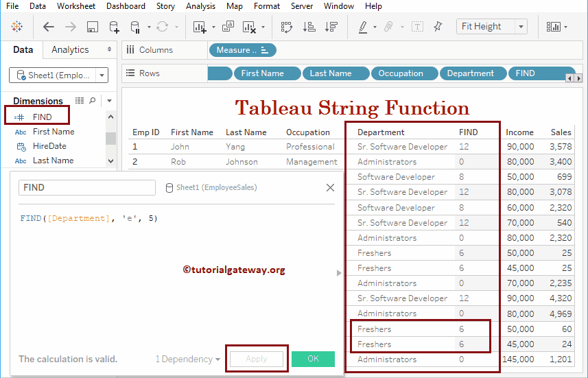Open the Analysis menu
588x378 pixels.
(x=200, y=6)
